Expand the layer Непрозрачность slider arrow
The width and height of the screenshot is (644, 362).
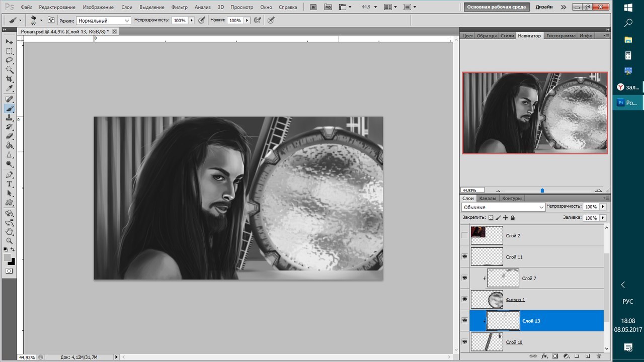point(603,207)
